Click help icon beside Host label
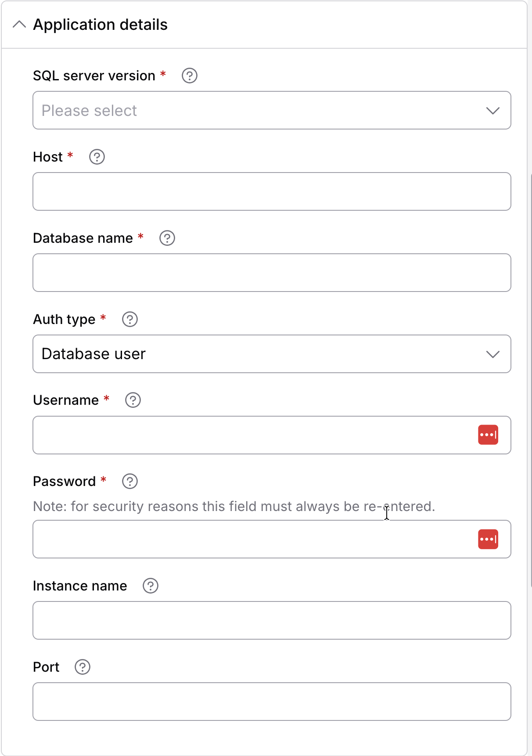Viewport: 532px width, 756px height. pos(97,157)
